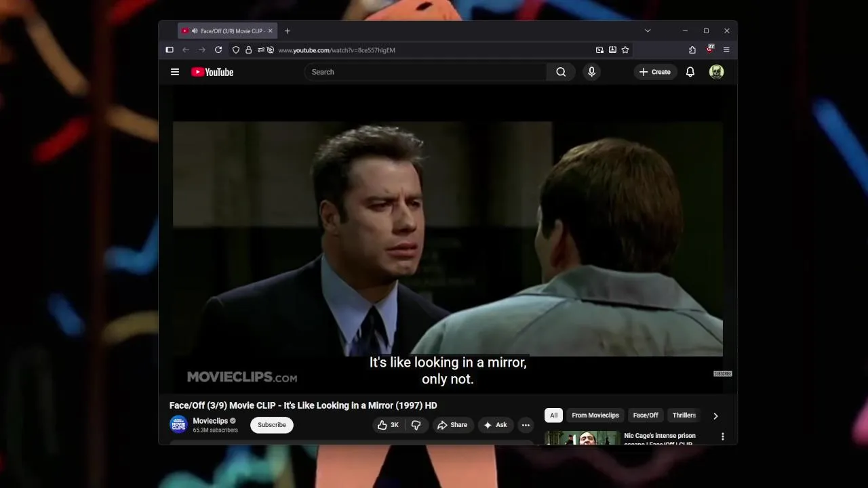Toggle the browser sidebar panel icon
The image size is (868, 488).
pyautogui.click(x=170, y=50)
